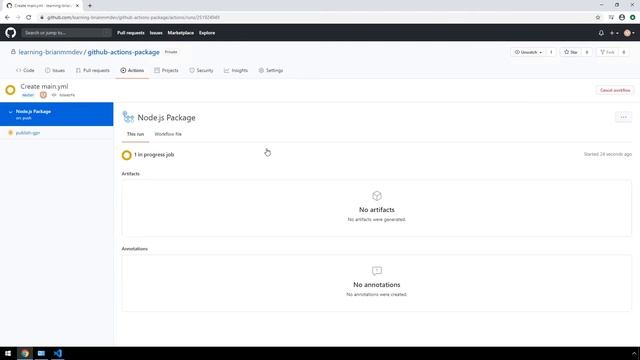Open the plus create-new dropdown in GitHub header
Screen dimensions: 640x360
pyautogui.click(x=614, y=33)
